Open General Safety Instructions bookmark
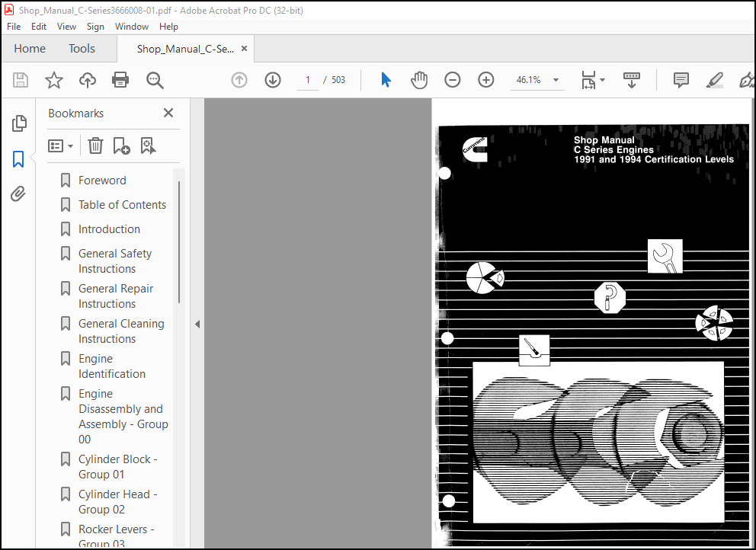 115,261
